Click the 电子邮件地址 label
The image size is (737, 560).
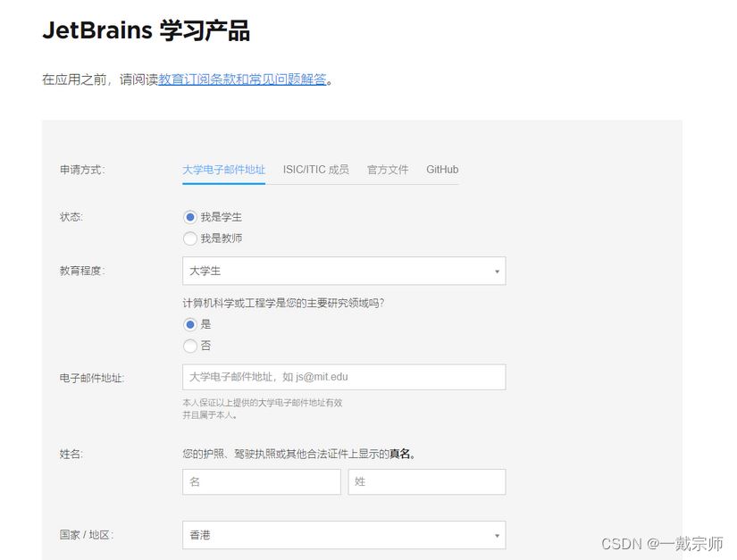tap(92, 378)
